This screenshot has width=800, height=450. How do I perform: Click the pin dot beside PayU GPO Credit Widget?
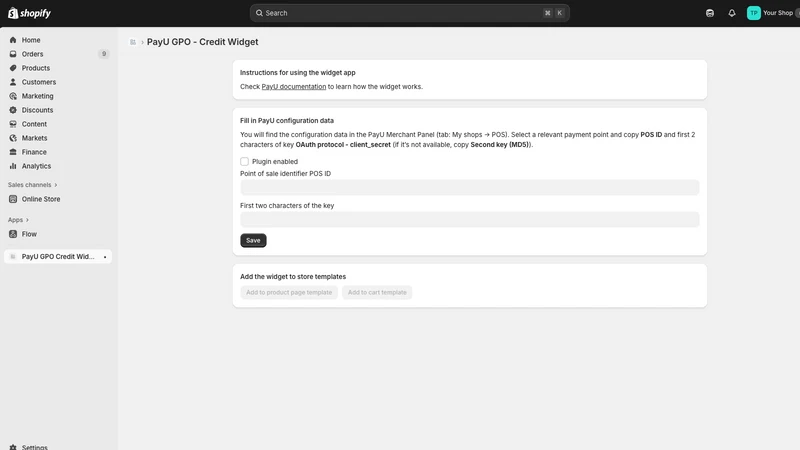click(x=105, y=257)
